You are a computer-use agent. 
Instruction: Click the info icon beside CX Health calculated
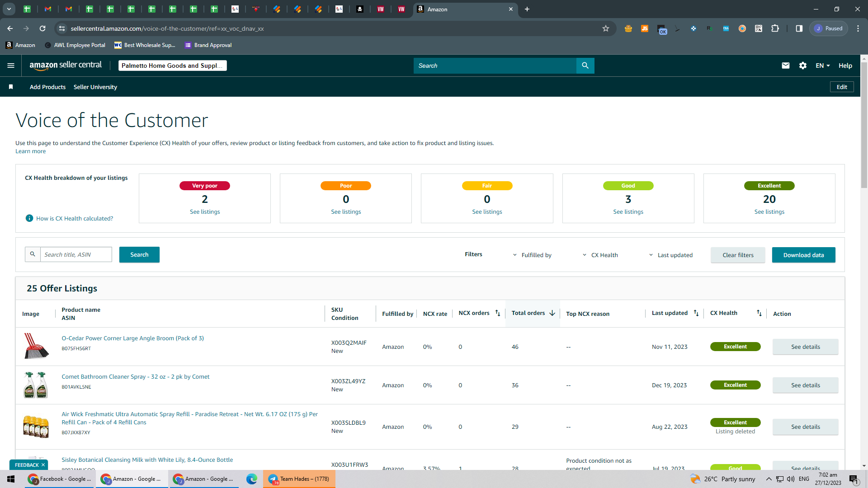click(x=29, y=218)
